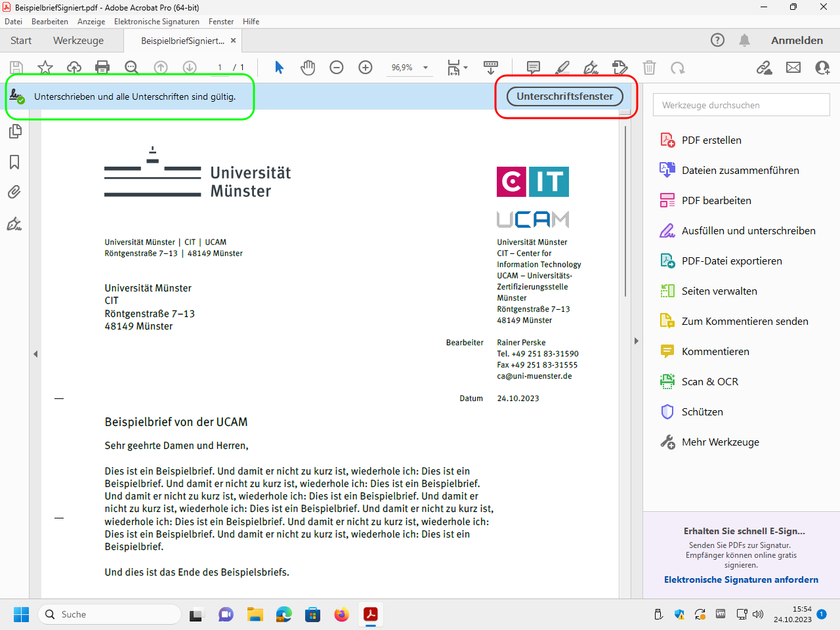This screenshot has width=840, height=630.
Task: Collapse the right tools pane
Action: [636, 341]
